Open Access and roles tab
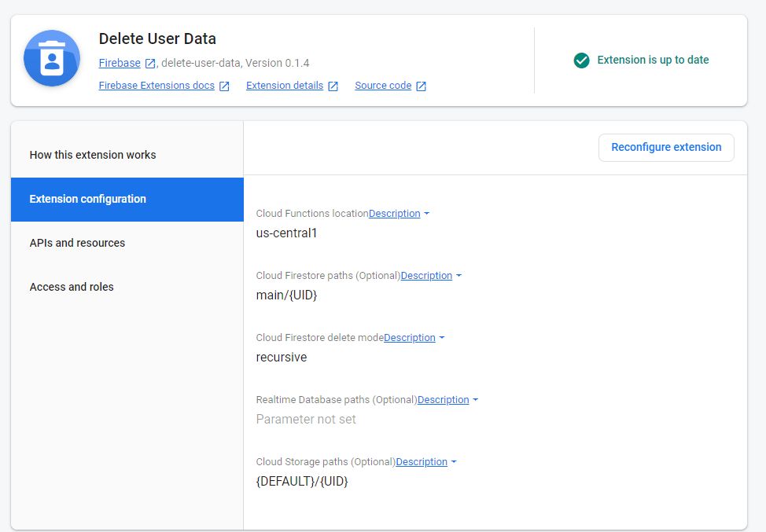This screenshot has width=766, height=532. pyautogui.click(x=127, y=287)
